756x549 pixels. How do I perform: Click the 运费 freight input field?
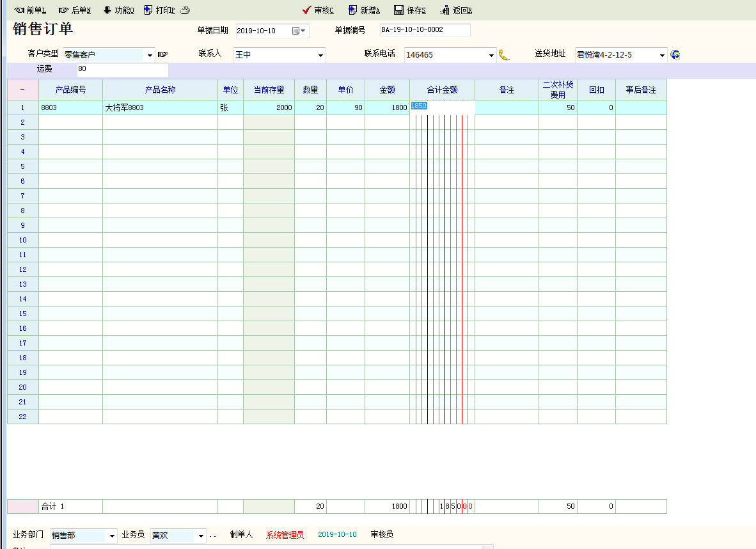tap(122, 69)
